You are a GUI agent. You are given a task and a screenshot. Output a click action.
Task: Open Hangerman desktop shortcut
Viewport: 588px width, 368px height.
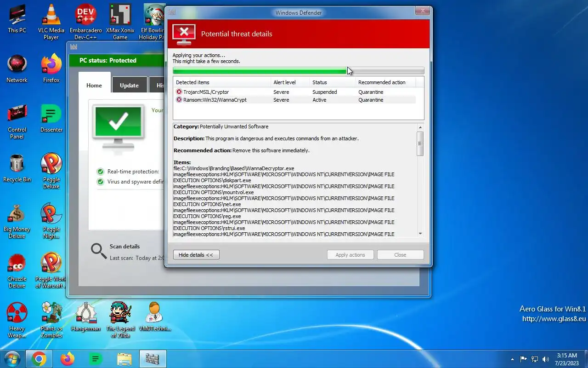pyautogui.click(x=86, y=316)
